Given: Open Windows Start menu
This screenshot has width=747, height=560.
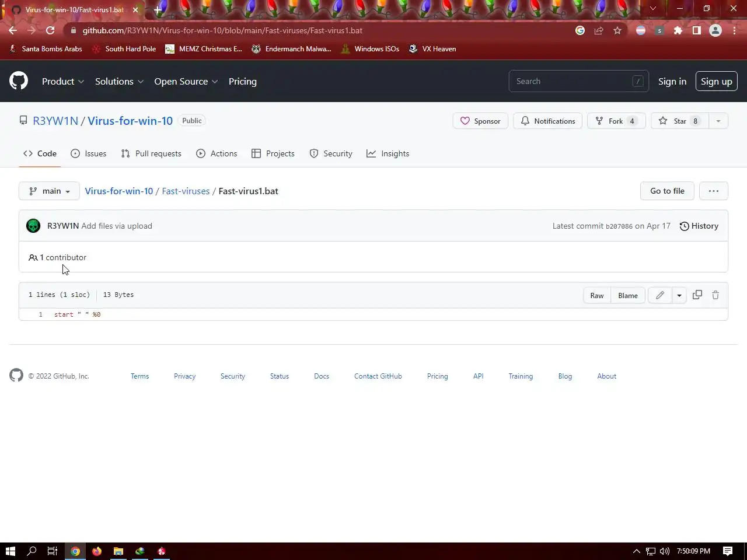Looking at the screenshot, I should 11,551.
